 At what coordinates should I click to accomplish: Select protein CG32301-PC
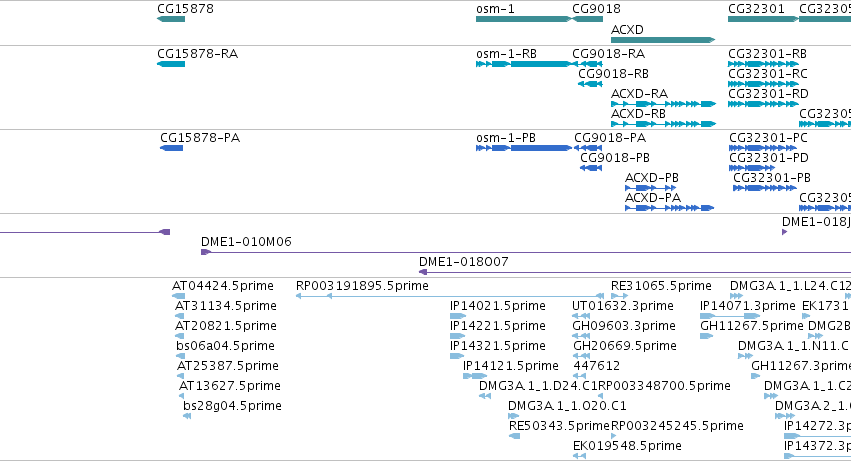pyautogui.click(x=763, y=148)
